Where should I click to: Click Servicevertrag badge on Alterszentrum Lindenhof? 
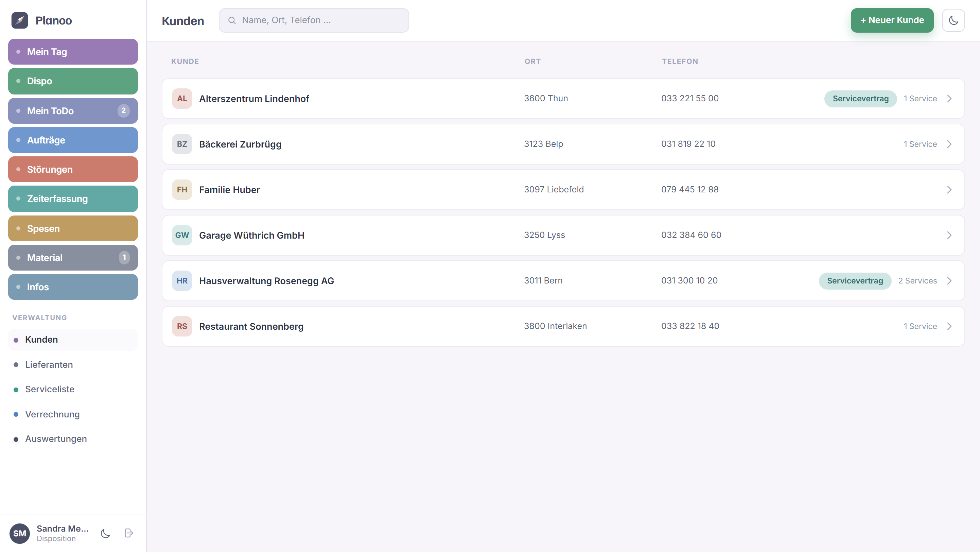[x=860, y=99]
